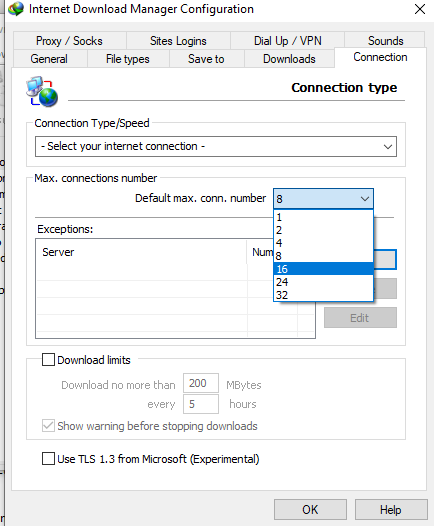434x526 pixels.
Task: Click the Connection type network icon
Action: [x=42, y=92]
